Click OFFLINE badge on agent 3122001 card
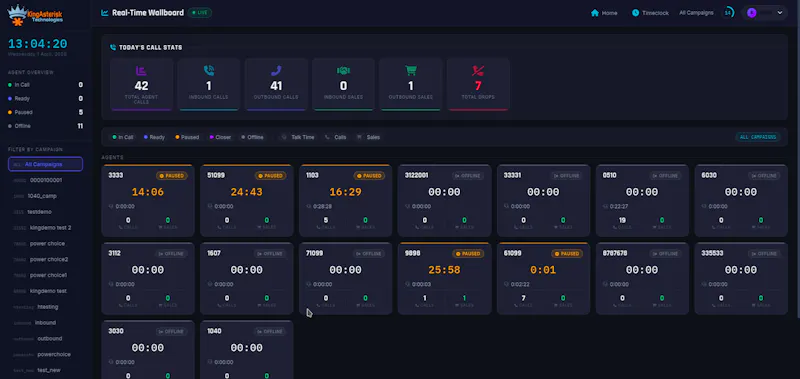Image resolution: width=800 pixels, height=379 pixels. point(468,175)
